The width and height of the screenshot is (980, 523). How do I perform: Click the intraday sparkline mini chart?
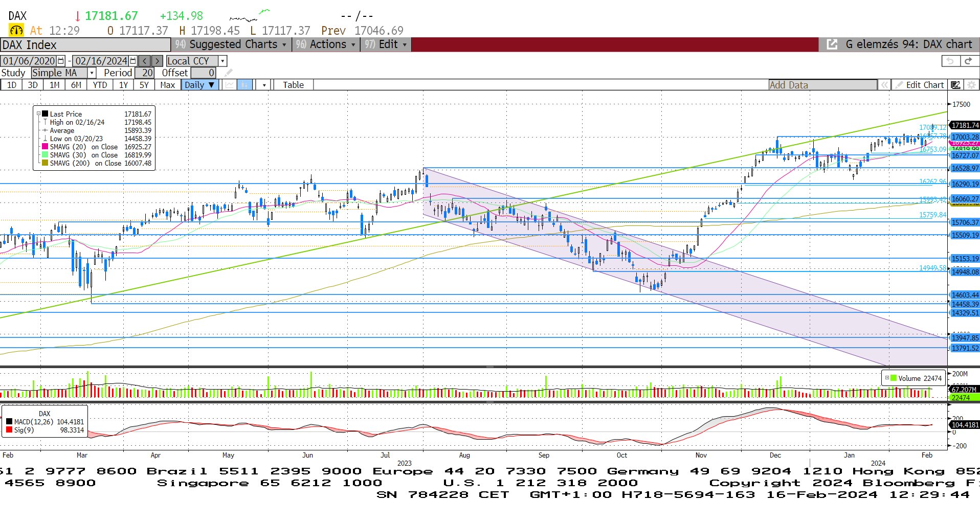click(250, 15)
